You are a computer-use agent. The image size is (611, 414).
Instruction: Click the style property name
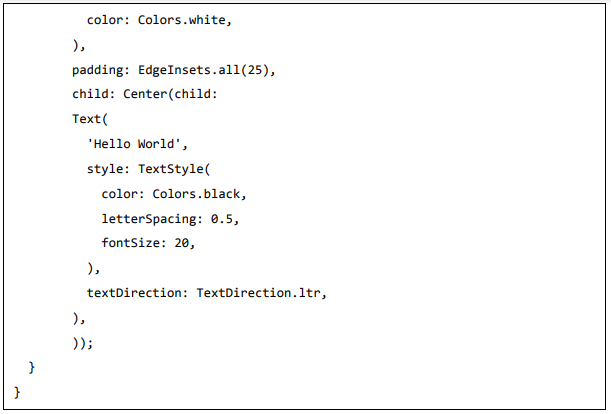point(107,168)
